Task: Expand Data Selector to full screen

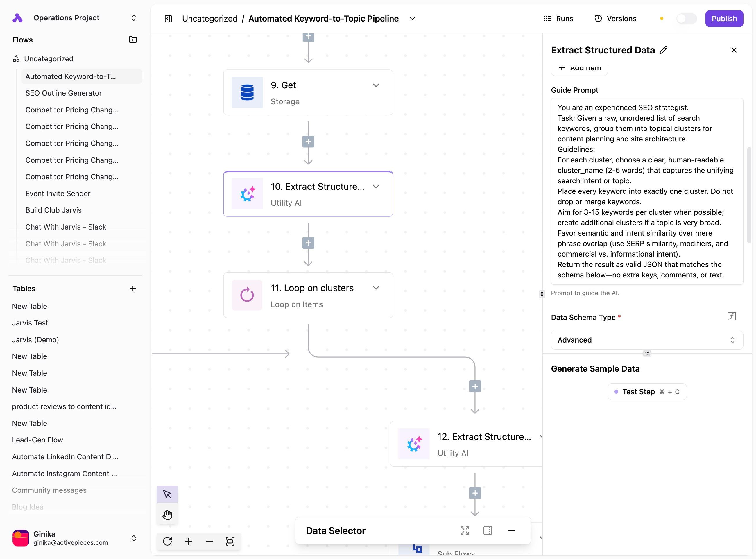Action: (465, 531)
